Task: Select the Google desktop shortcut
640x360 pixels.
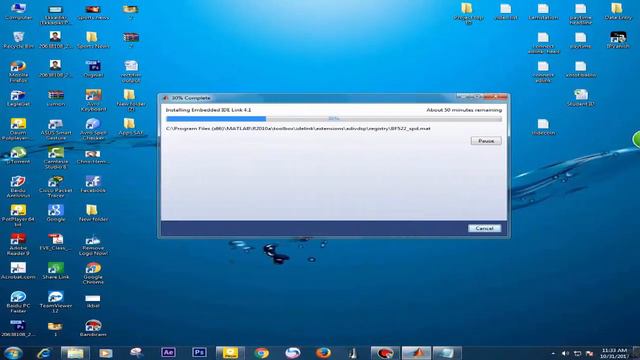Action: click(56, 213)
